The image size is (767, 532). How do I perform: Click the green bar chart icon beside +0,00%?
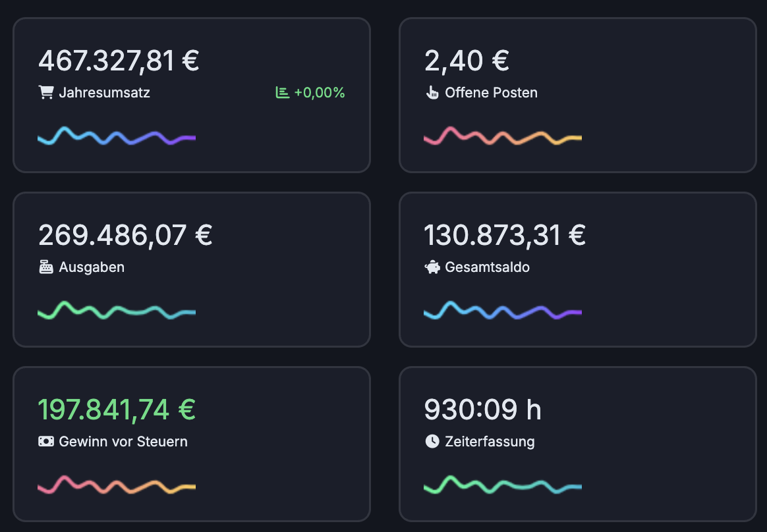point(281,92)
